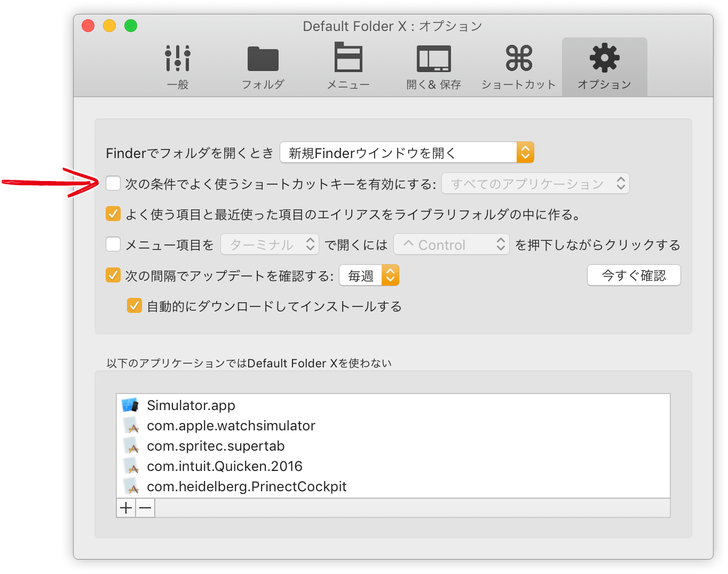The height and width of the screenshot is (574, 728).
Task: Open the ショートカット command-key icon tab
Action: tap(519, 67)
